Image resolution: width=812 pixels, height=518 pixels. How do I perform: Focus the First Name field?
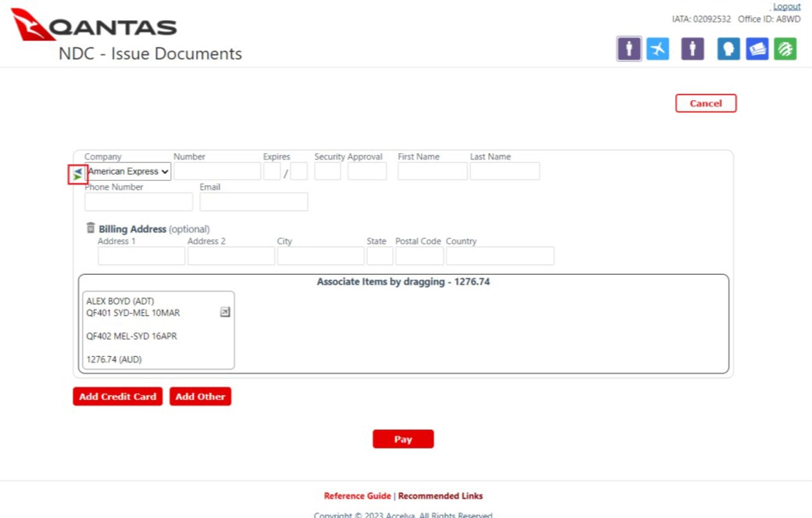click(433, 171)
